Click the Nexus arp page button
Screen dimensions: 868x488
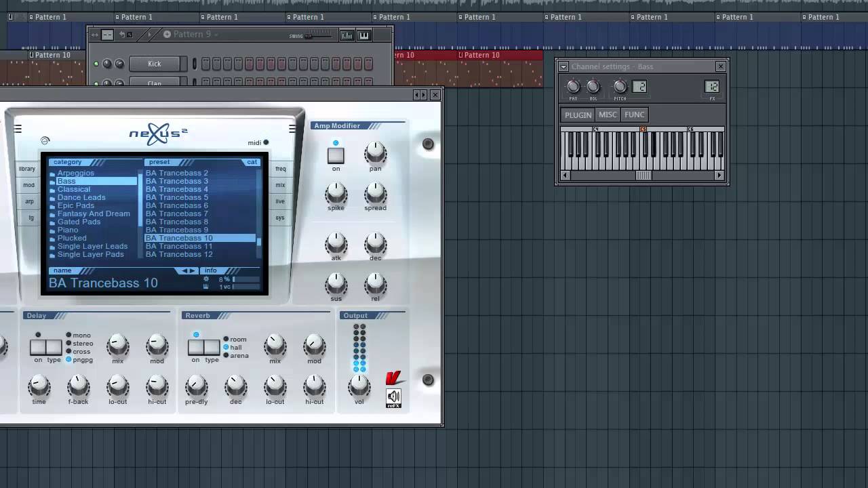pyautogui.click(x=29, y=201)
